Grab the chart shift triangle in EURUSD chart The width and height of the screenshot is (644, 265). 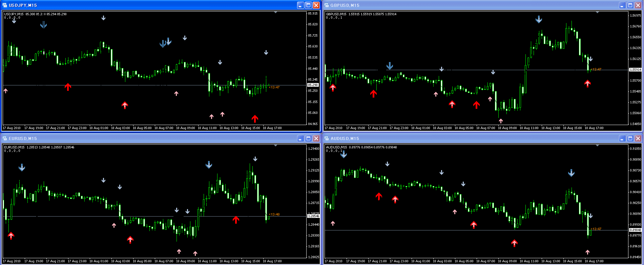coord(275,145)
